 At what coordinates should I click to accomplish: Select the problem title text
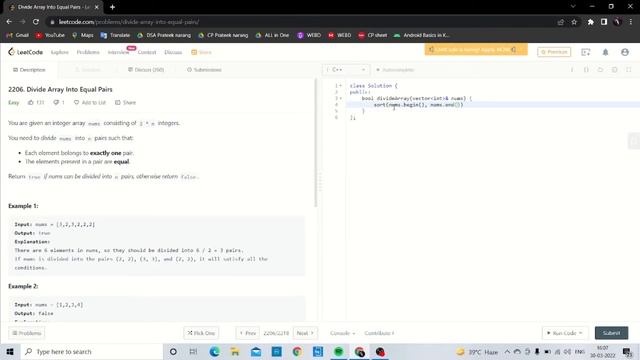(60, 89)
